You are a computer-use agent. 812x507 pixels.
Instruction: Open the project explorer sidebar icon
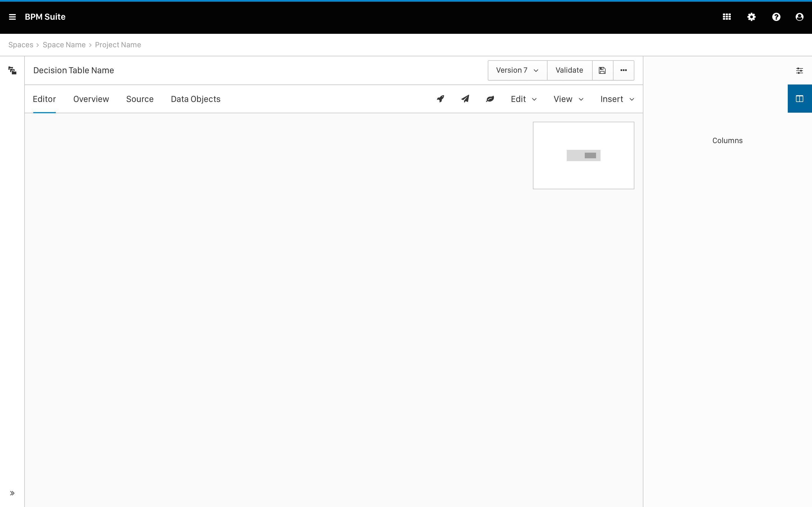(12, 70)
